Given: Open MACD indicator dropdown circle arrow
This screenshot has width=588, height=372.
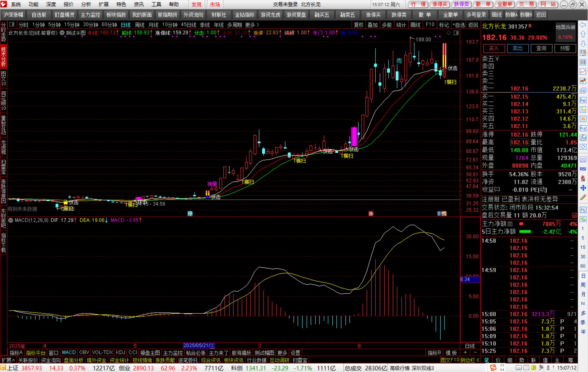Looking at the screenshot, I should click(11, 220).
